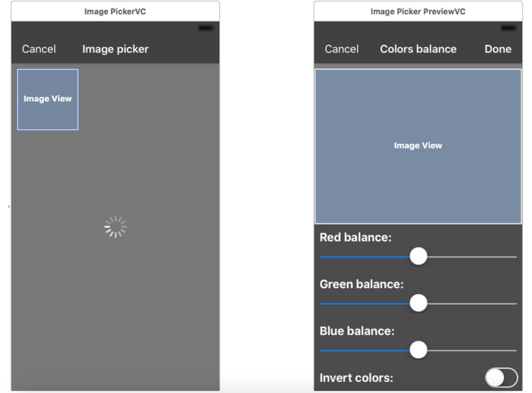Select the Green balance slider thumb
This screenshot has height=393, width=532.
tap(418, 303)
